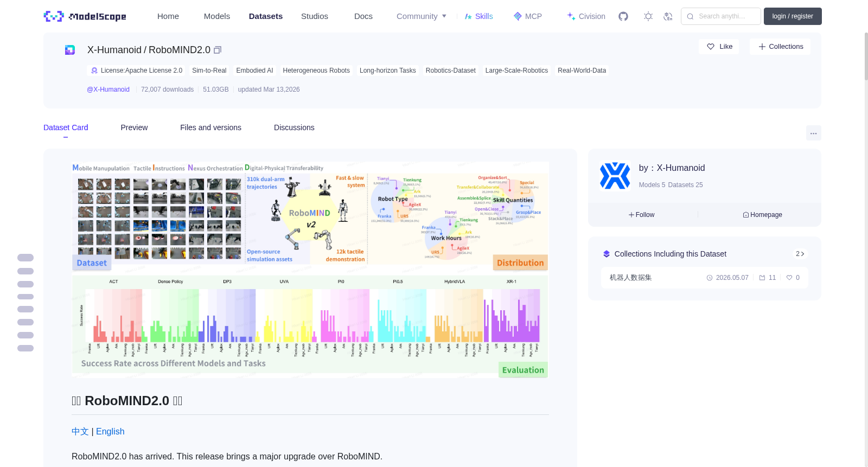The image size is (868, 467).
Task: Click the Models 5 count text
Action: (x=652, y=185)
